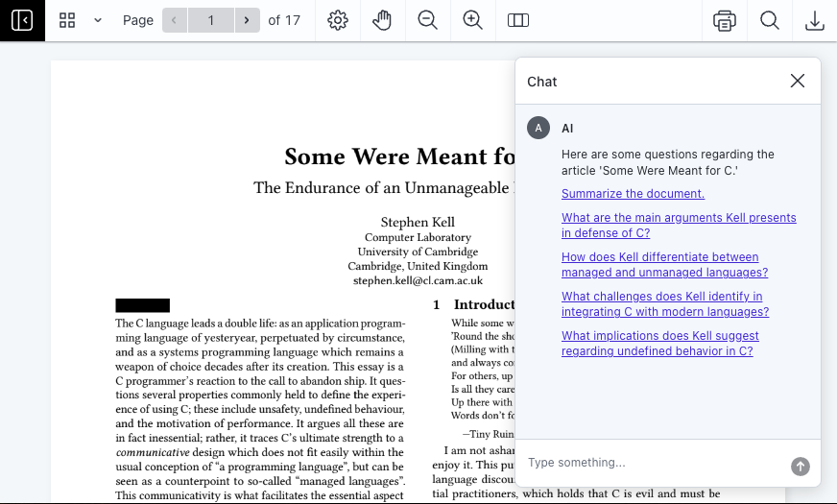
Task: Click integrating C with modern languages question
Action: click(665, 303)
